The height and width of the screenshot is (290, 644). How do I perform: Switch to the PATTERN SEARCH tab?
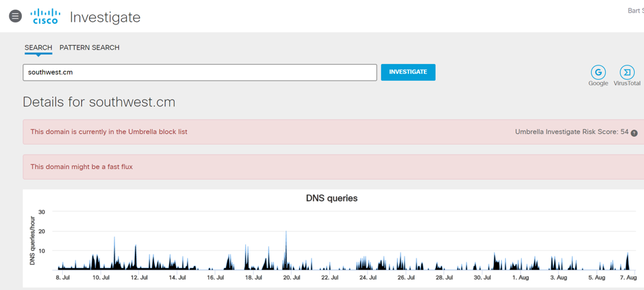click(89, 48)
